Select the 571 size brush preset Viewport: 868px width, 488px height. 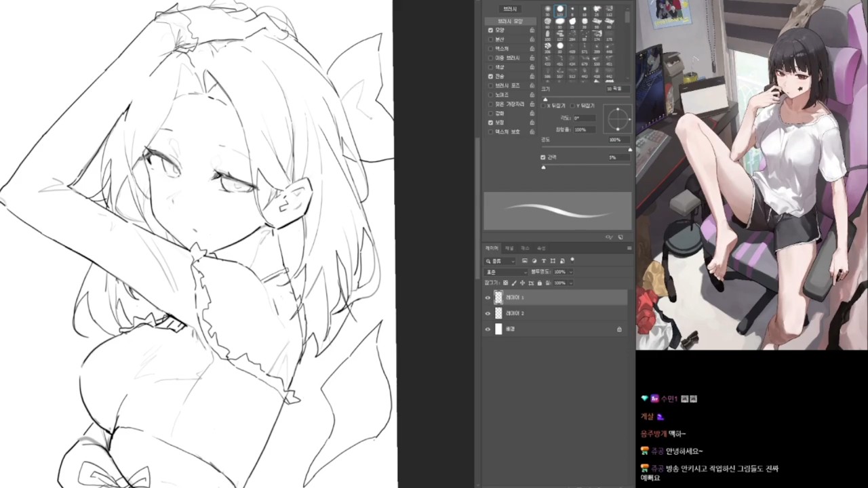584,47
